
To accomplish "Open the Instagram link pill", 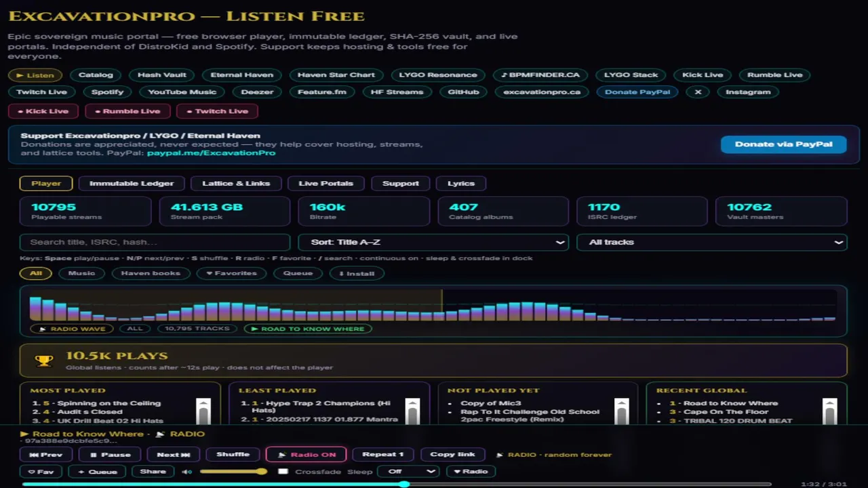I will tap(748, 92).
